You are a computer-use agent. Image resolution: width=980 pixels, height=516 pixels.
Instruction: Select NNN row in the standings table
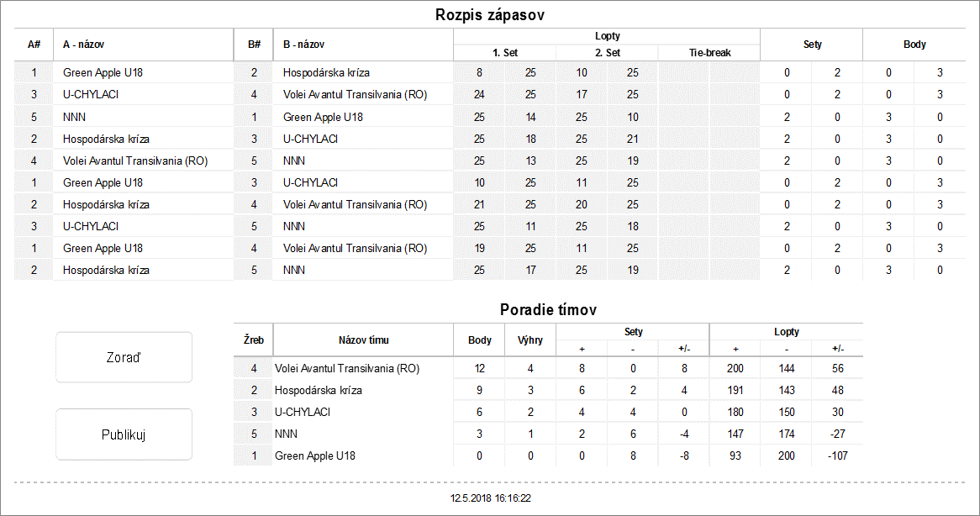tap(285, 434)
